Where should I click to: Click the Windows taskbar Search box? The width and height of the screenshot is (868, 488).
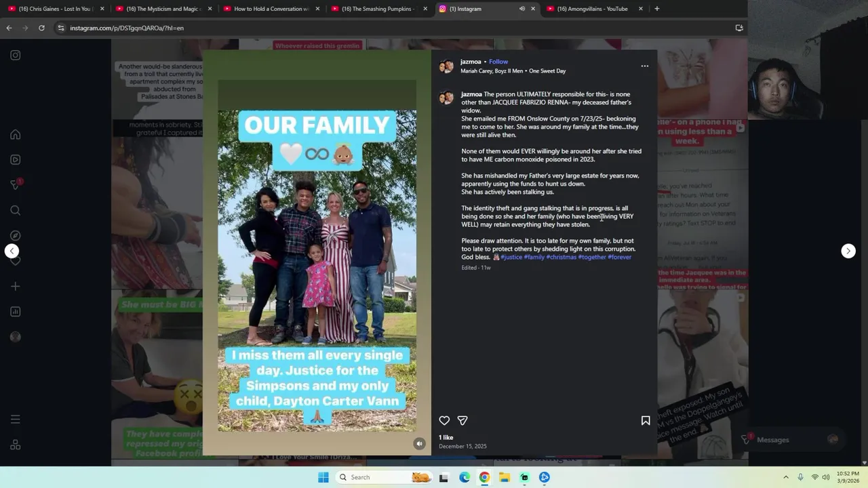click(384, 477)
